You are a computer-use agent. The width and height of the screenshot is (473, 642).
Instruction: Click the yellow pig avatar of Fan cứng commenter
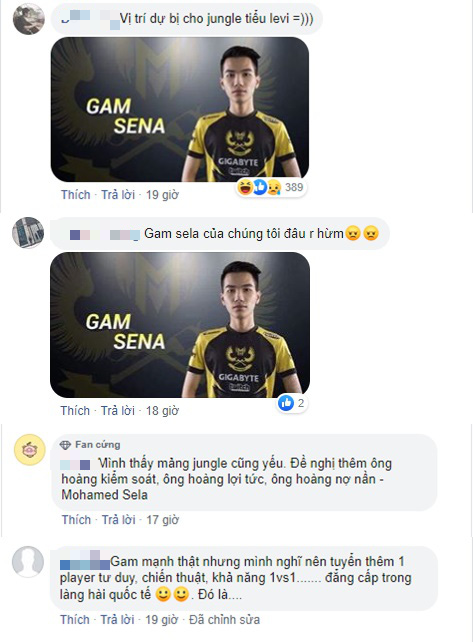click(x=29, y=450)
